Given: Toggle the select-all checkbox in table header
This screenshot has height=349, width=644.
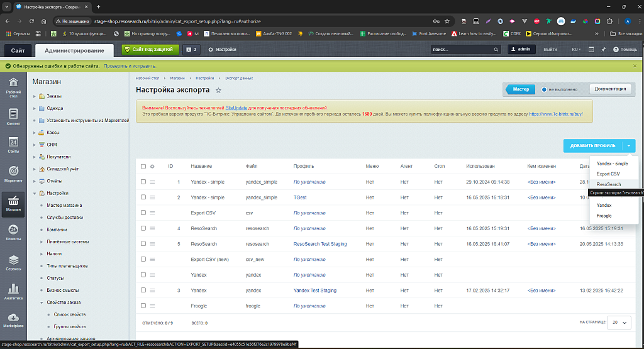Looking at the screenshot, I should (x=143, y=166).
